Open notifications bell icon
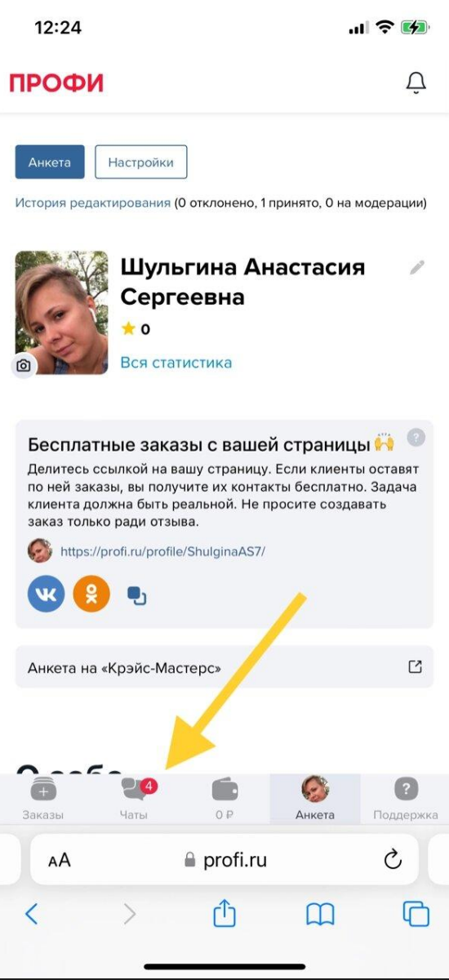 (416, 82)
